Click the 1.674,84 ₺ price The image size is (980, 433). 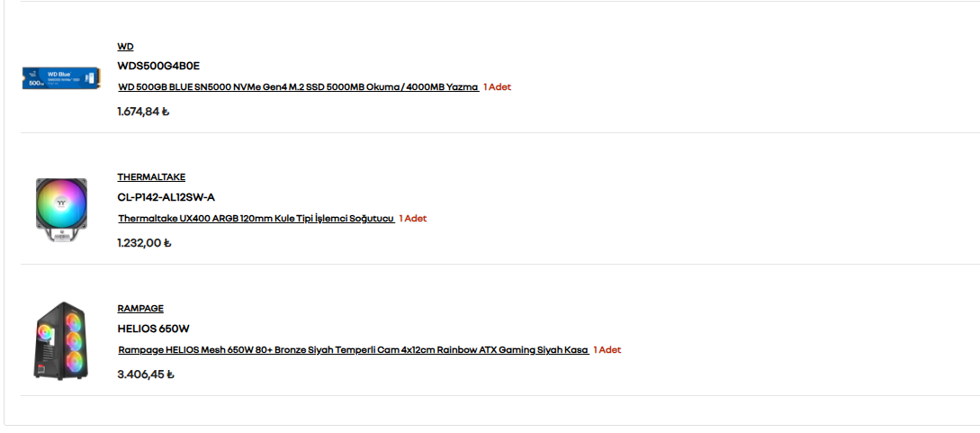pos(144,112)
